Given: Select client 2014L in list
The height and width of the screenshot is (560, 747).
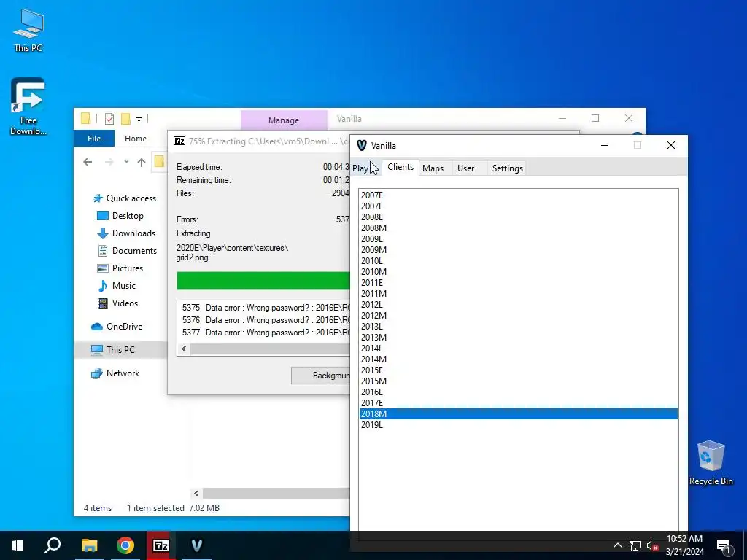Looking at the screenshot, I should click(x=519, y=349).
